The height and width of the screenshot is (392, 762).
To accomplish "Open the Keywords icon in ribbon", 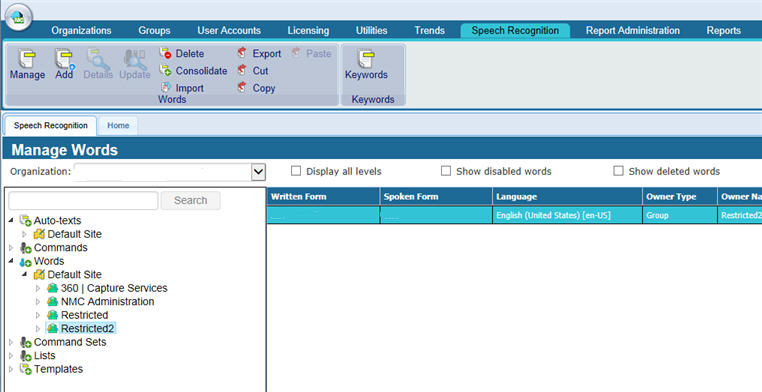I will click(x=366, y=59).
